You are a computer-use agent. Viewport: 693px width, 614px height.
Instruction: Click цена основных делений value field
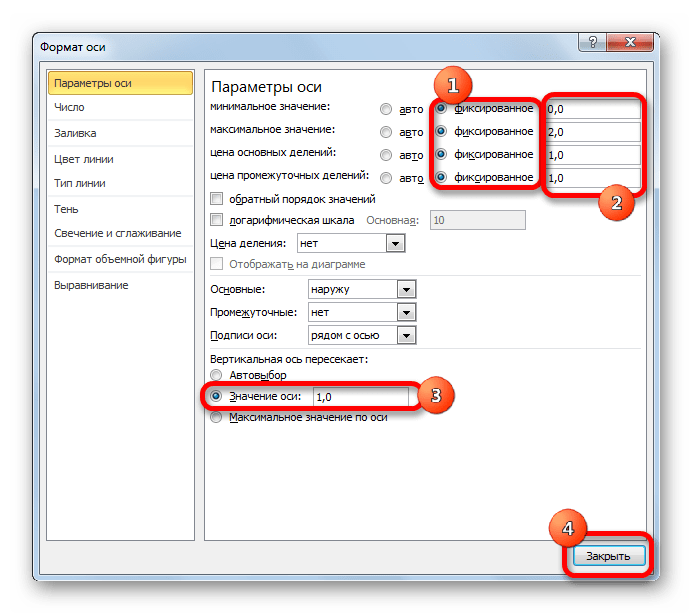tap(593, 155)
